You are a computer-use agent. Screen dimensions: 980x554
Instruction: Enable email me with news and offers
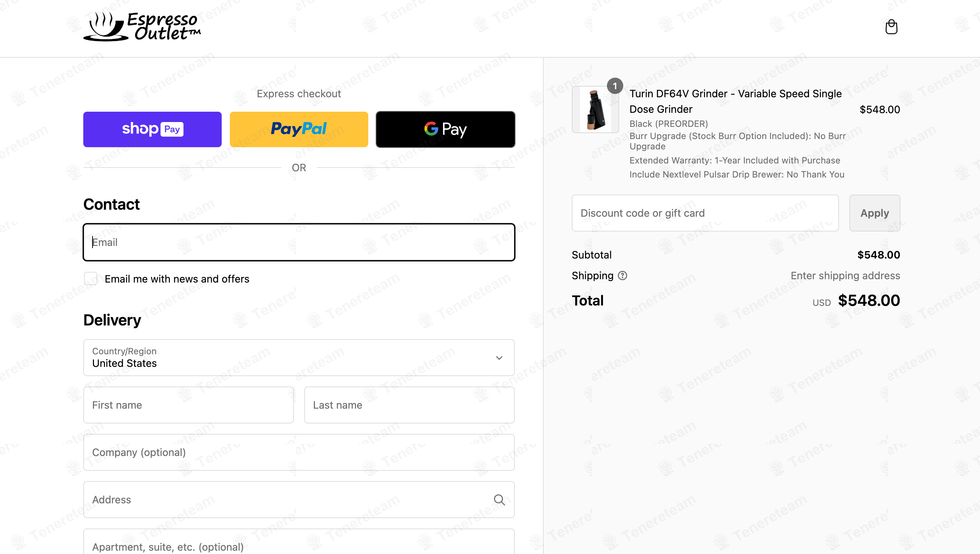pos(91,278)
